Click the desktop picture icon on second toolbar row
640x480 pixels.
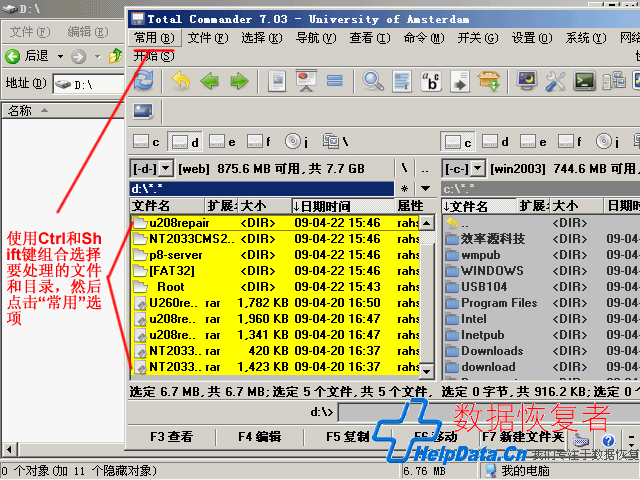pos(144,111)
